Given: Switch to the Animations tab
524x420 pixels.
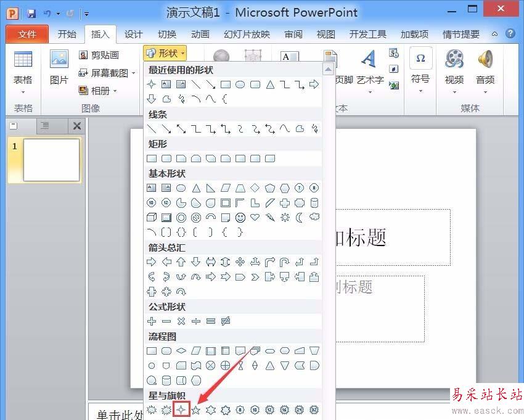Looking at the screenshot, I should click(x=200, y=34).
